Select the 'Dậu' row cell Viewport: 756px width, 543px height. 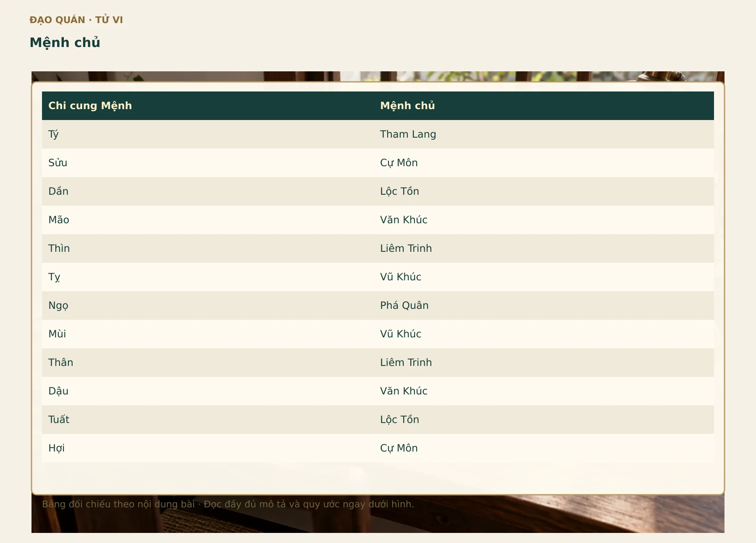(208, 391)
